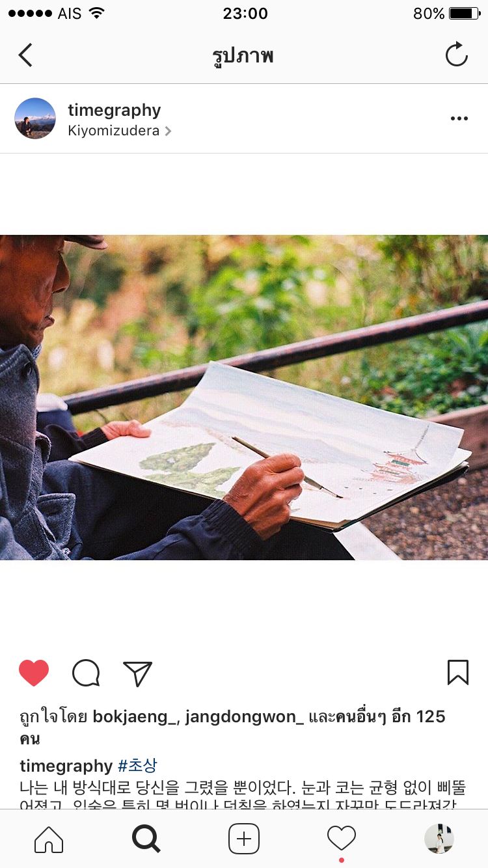Screen dimensions: 488x868
Task: Open the Search tab magnifier
Action: coord(146,839)
